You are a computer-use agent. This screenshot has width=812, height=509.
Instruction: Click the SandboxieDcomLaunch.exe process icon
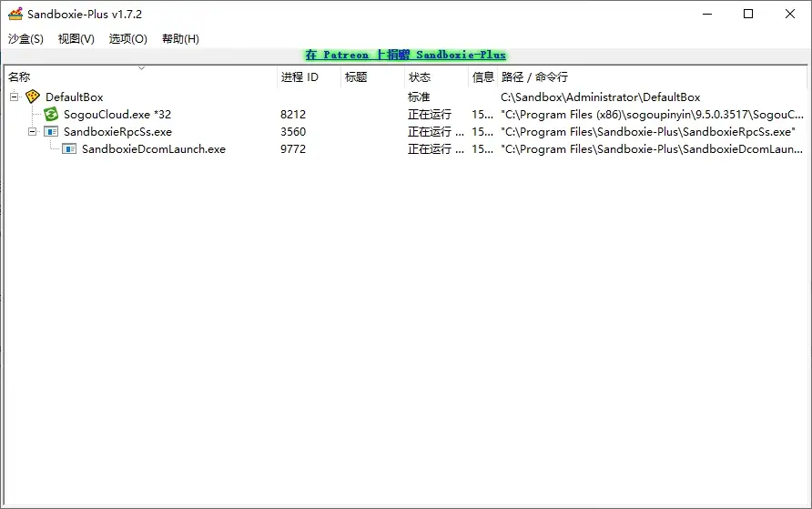click(69, 148)
